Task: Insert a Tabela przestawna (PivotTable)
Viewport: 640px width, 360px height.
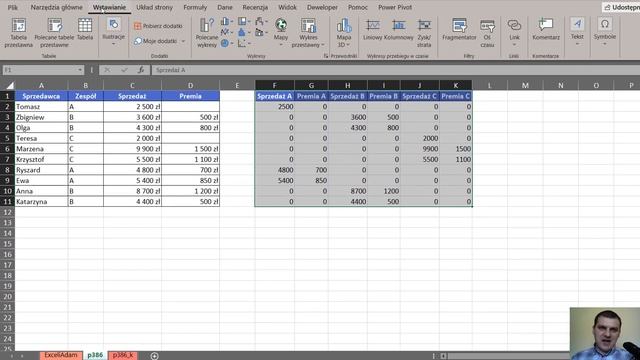Action: 18,33
